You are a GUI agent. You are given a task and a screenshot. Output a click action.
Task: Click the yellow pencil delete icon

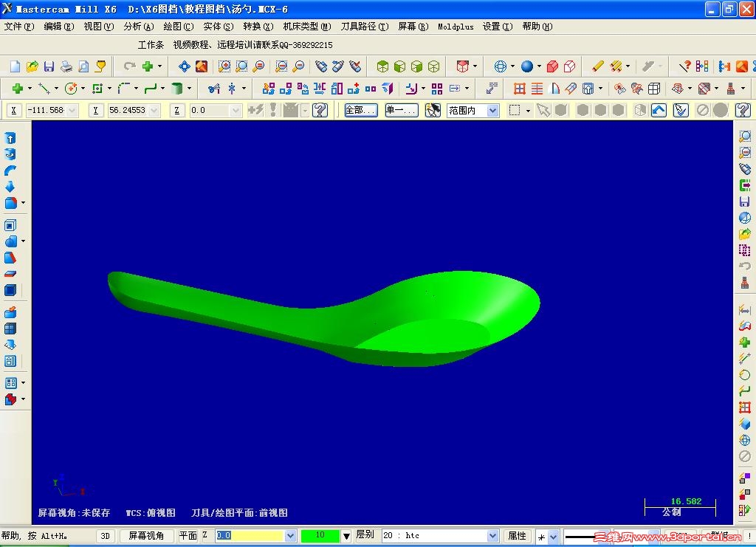pyautogui.click(x=598, y=66)
